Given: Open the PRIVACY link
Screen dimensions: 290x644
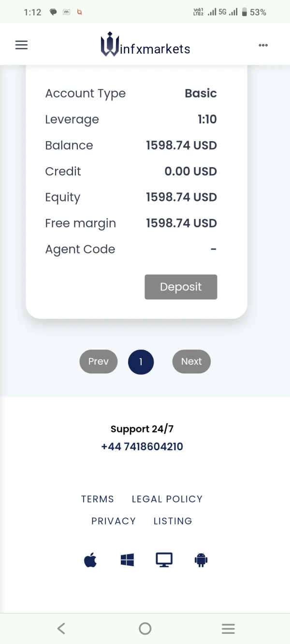Looking at the screenshot, I should tap(114, 521).
